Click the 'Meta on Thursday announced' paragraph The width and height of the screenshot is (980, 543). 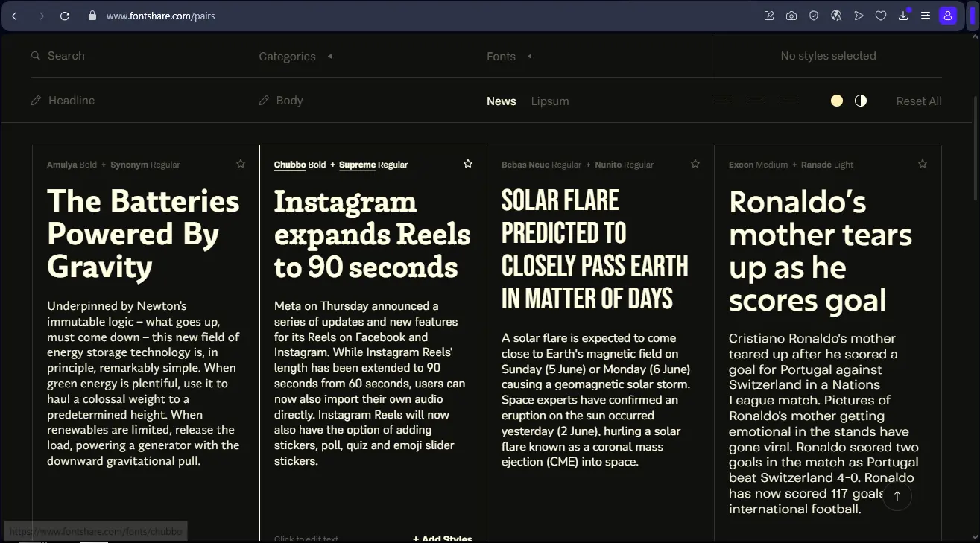370,383
